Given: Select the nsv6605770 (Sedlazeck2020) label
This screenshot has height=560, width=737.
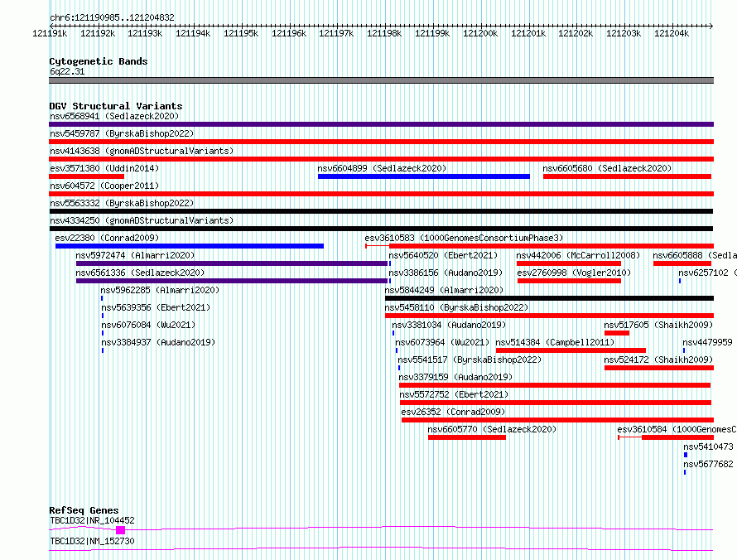Looking at the screenshot, I should click(492, 429).
